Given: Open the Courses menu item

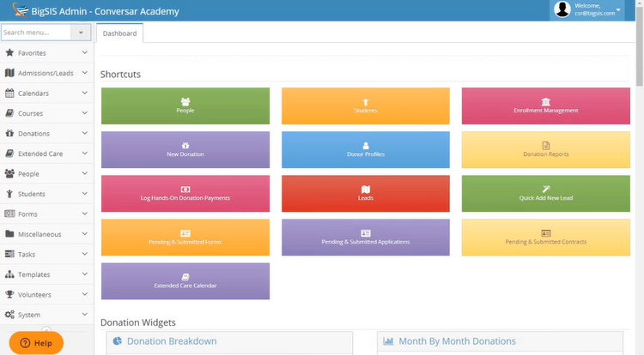Looking at the screenshot, I should 30,113.
